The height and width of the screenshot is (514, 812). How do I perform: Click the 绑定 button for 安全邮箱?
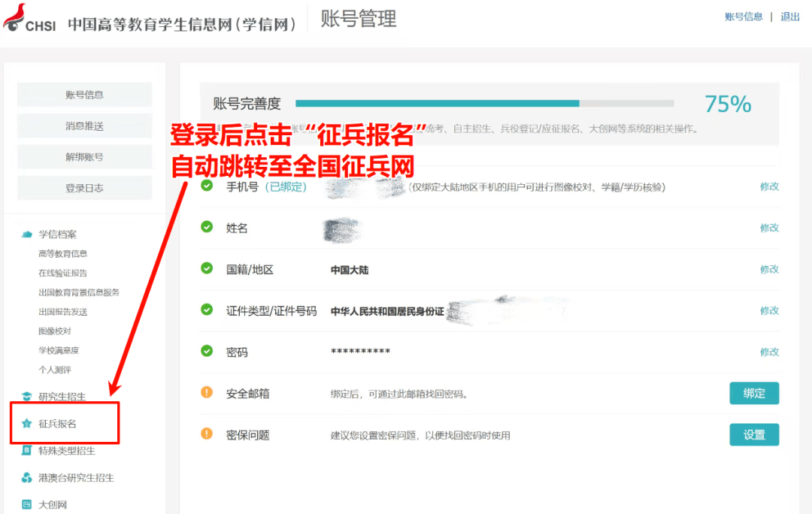click(x=754, y=393)
